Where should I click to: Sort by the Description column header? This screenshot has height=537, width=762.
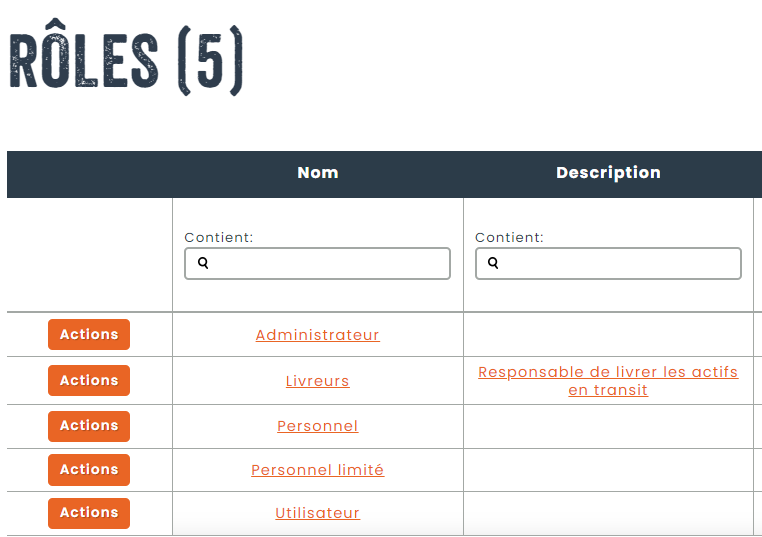608,173
